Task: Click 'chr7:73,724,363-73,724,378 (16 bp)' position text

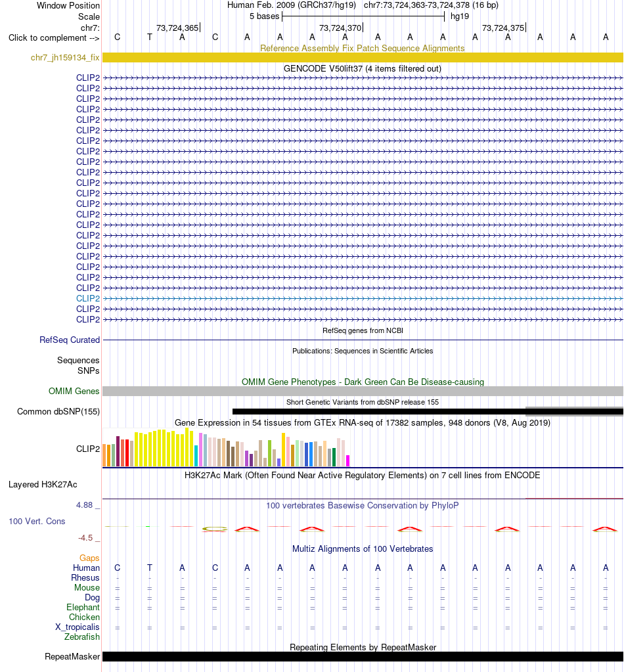Action: coord(431,5)
